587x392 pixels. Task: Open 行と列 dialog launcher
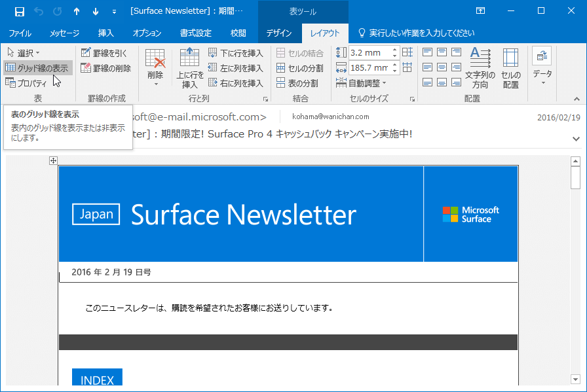pos(265,99)
